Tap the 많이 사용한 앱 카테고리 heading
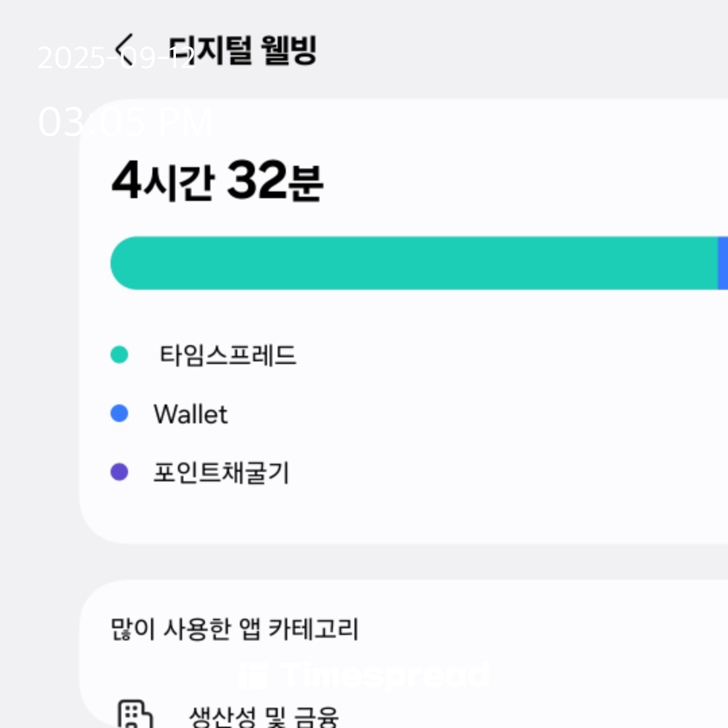 [x=235, y=629]
